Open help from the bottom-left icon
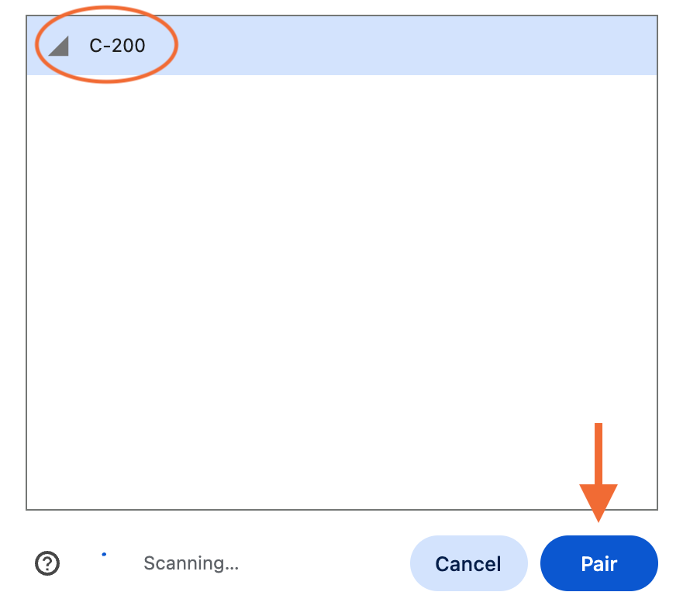Image resolution: width=683 pixels, height=616 pixels. pyautogui.click(x=47, y=563)
